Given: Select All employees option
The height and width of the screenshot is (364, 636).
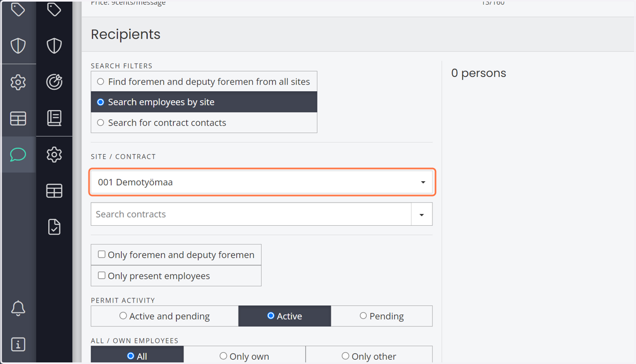Looking at the screenshot, I should point(137,356).
